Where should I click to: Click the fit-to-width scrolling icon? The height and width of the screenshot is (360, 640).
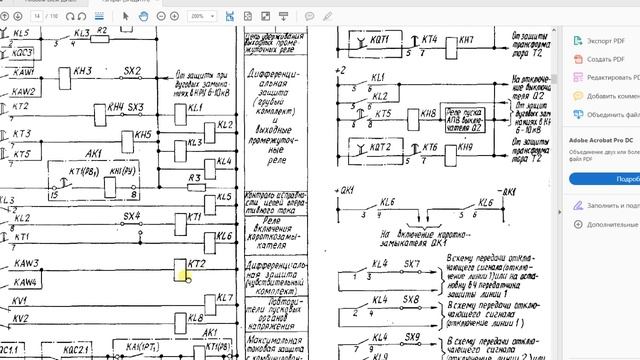tap(230, 16)
